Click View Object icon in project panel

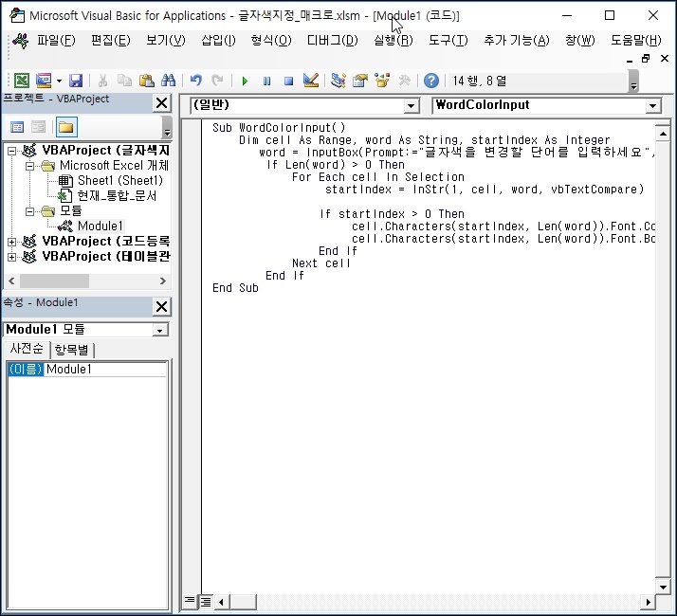tap(39, 127)
